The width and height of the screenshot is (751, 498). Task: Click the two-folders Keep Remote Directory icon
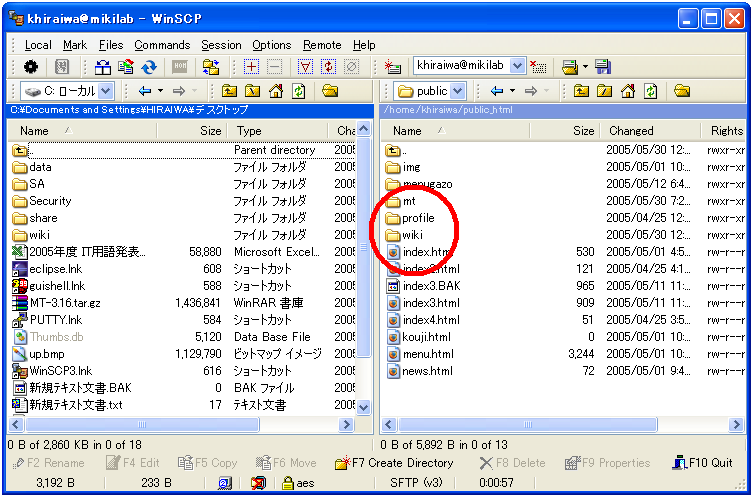pyautogui.click(x=211, y=67)
